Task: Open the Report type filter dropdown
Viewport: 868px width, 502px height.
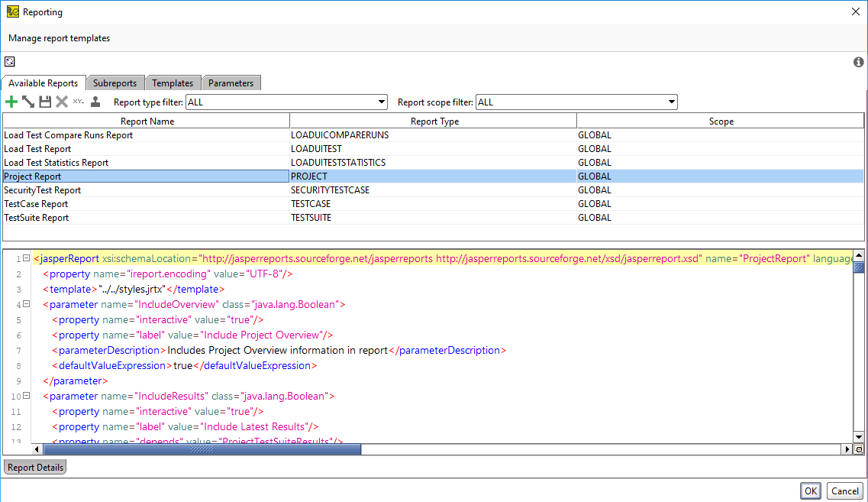Action: pyautogui.click(x=380, y=102)
